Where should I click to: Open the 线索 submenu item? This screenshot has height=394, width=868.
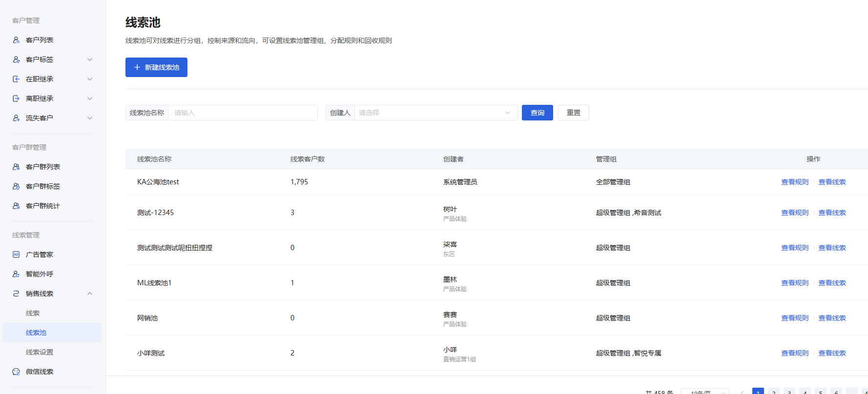tap(33, 313)
